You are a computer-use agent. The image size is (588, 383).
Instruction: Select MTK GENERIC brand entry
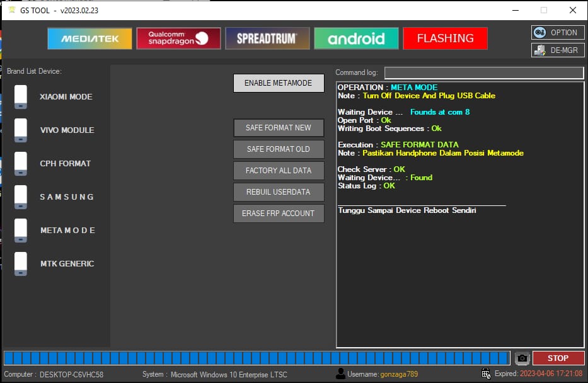[x=67, y=263]
